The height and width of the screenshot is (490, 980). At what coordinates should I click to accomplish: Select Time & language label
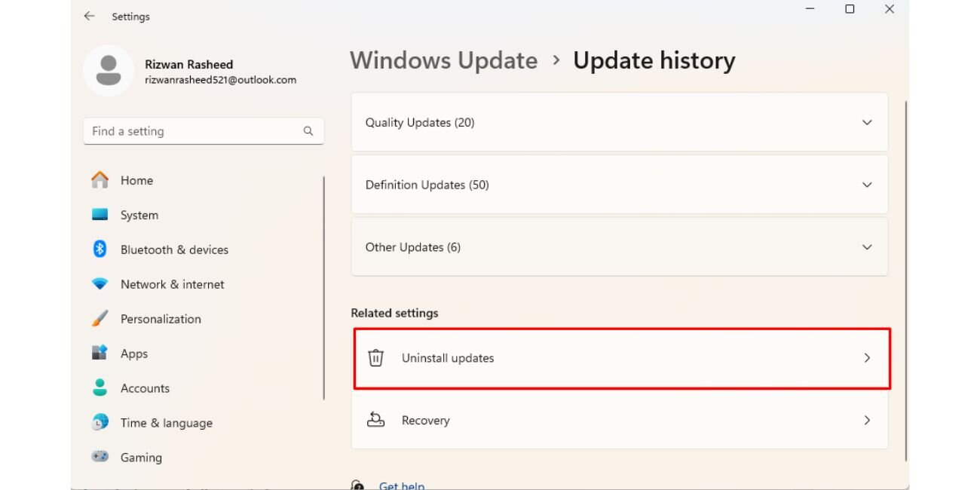167,423
